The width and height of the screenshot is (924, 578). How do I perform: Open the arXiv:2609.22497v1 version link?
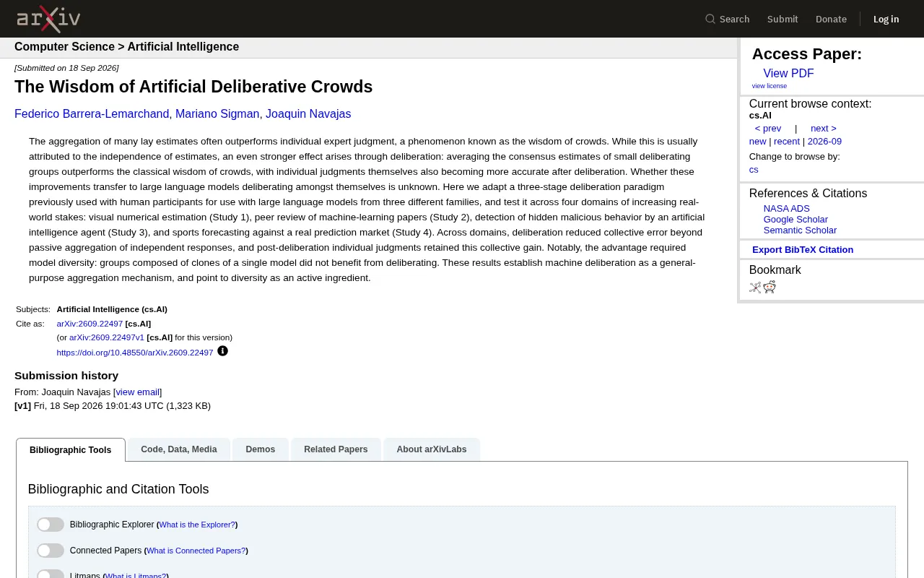coord(107,337)
